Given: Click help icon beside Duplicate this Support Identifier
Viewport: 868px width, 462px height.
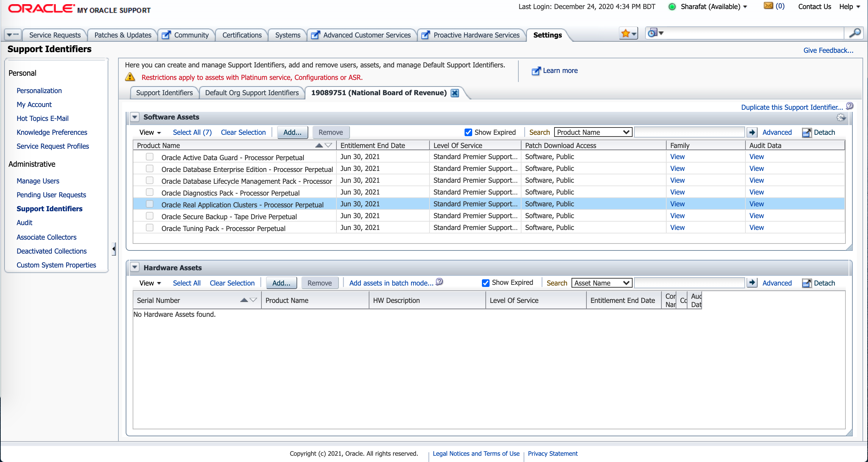Looking at the screenshot, I should click(850, 106).
